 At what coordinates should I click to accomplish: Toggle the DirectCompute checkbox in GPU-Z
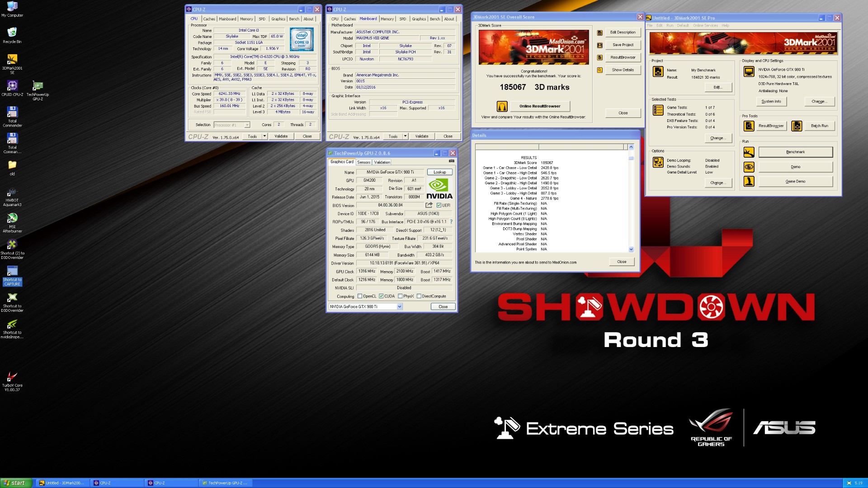[419, 296]
